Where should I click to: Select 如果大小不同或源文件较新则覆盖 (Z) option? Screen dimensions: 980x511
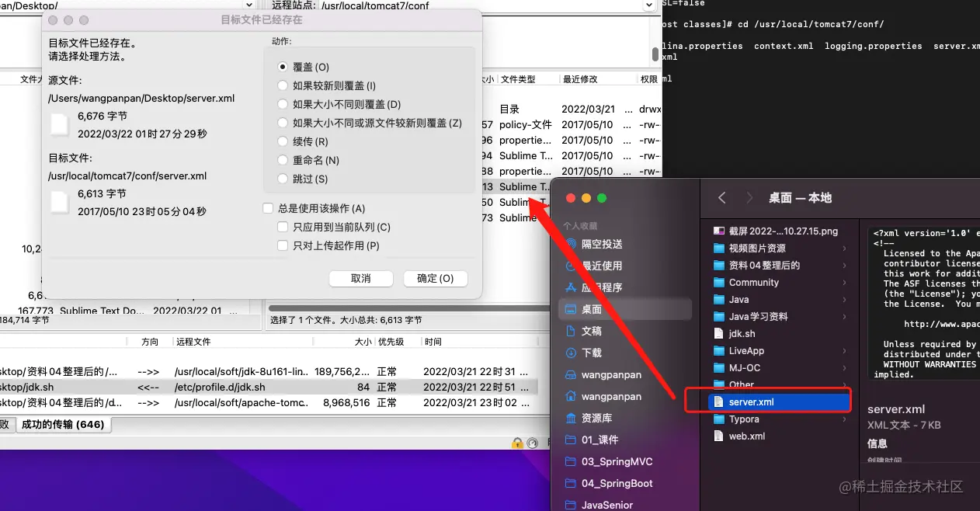[370, 123]
